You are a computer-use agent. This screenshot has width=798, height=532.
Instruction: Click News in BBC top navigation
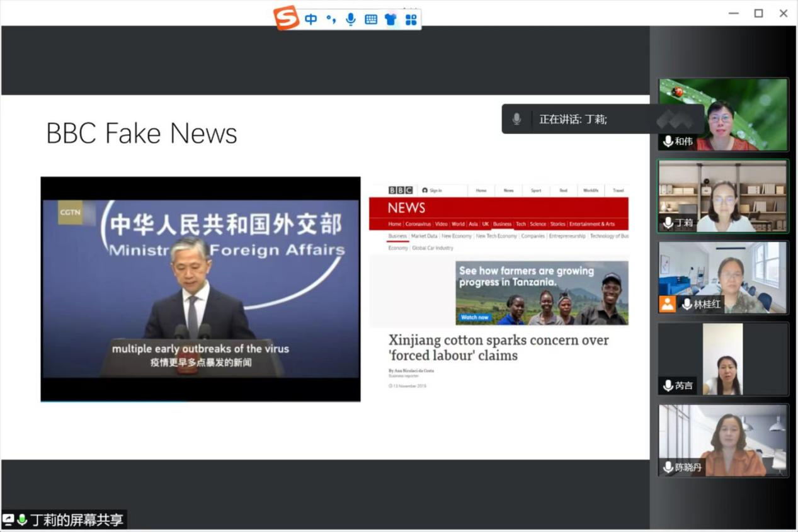pyautogui.click(x=508, y=190)
